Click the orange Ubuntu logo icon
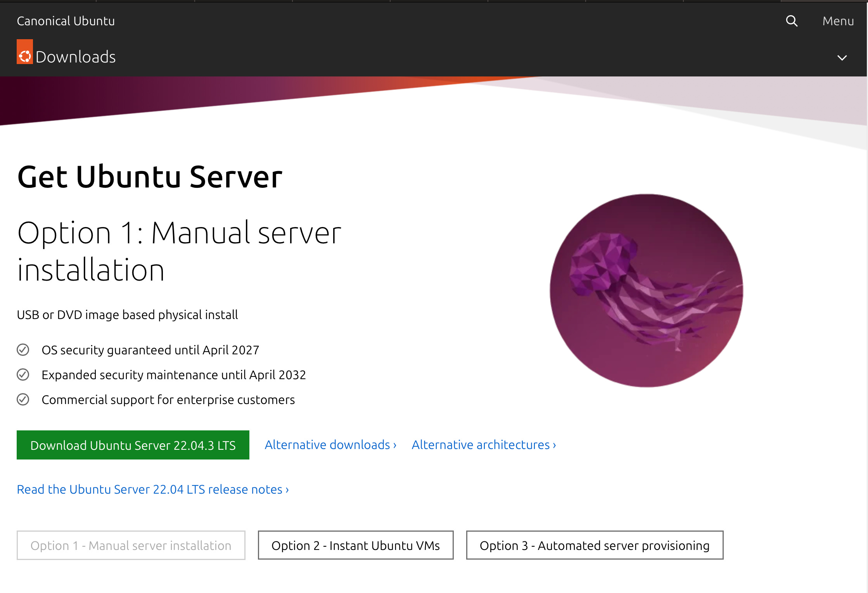 [25, 52]
